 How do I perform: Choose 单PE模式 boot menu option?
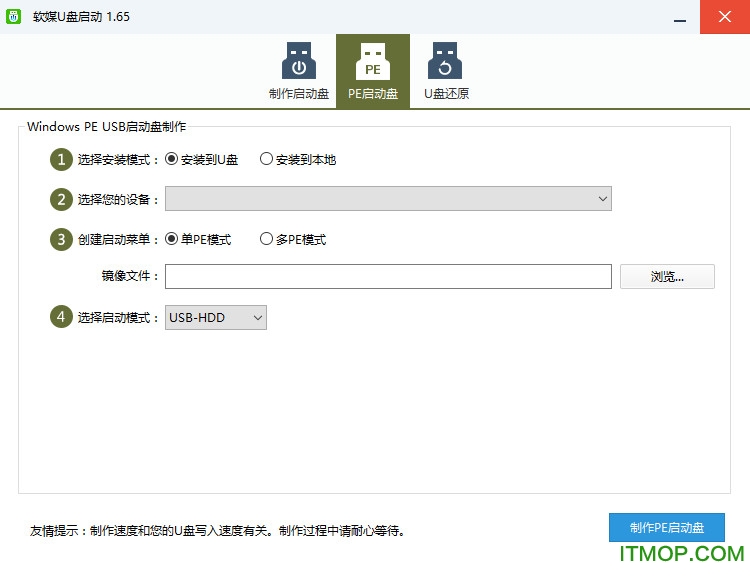198,239
